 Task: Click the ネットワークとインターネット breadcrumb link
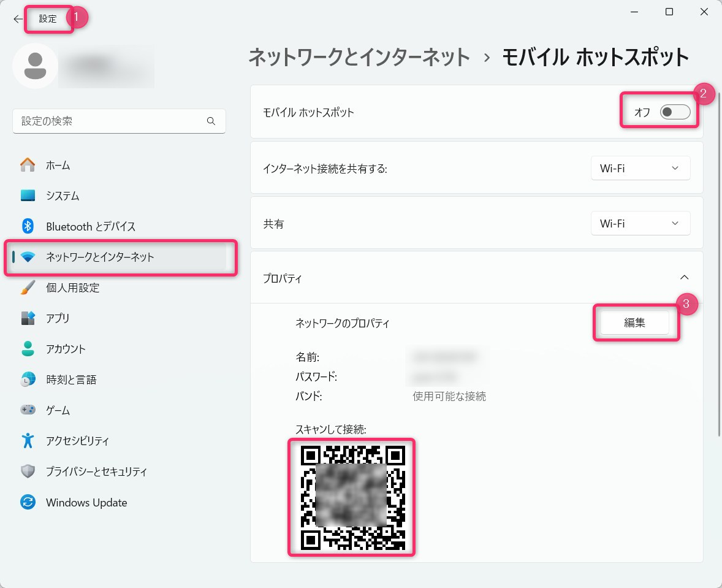359,57
